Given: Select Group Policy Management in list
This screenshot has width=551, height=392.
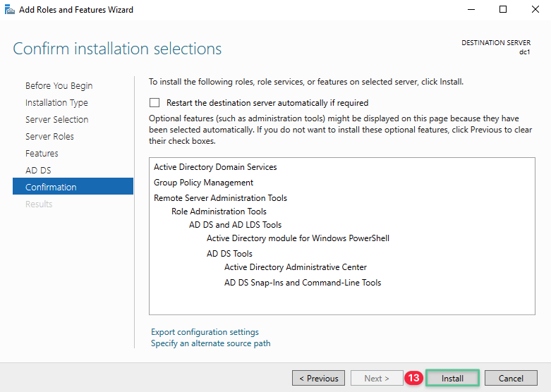Looking at the screenshot, I should [203, 183].
